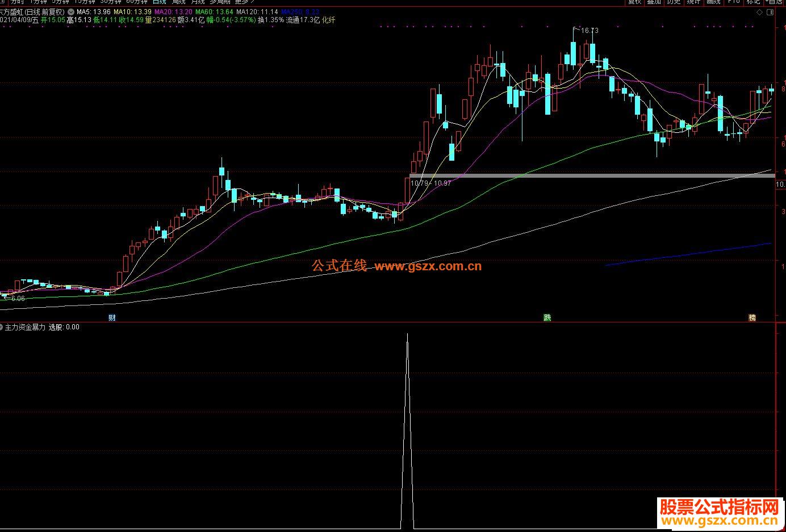Click the 历史 history button
786x532 pixels.
tap(674, 2)
